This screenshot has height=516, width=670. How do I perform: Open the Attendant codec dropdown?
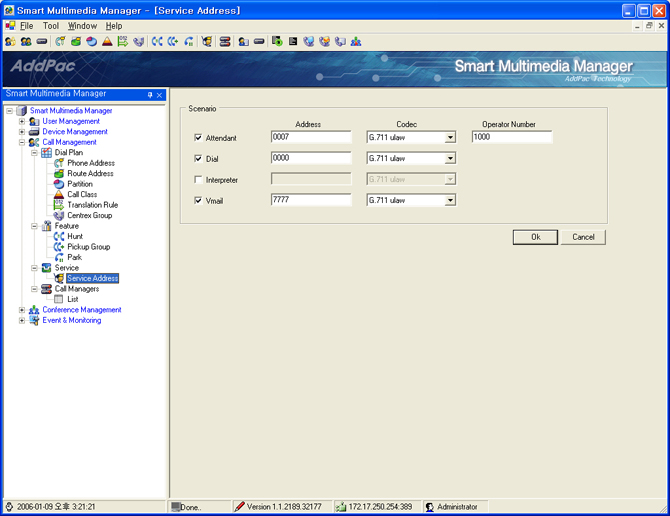pyautogui.click(x=450, y=137)
